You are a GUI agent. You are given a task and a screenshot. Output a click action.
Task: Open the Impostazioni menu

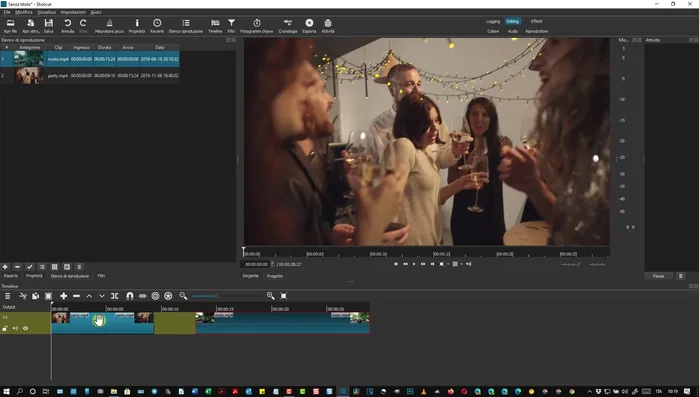coord(73,12)
